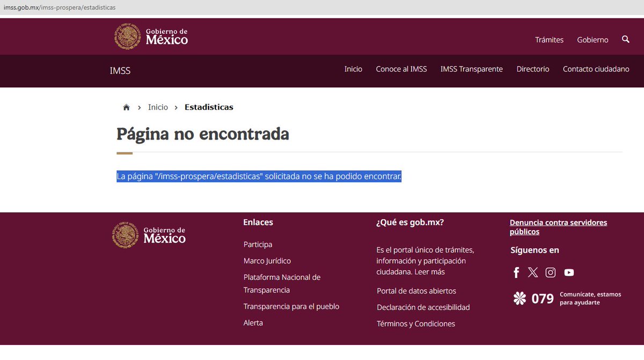This screenshot has width=644, height=360.
Task: Open the Trámites menu item
Action: (x=549, y=40)
